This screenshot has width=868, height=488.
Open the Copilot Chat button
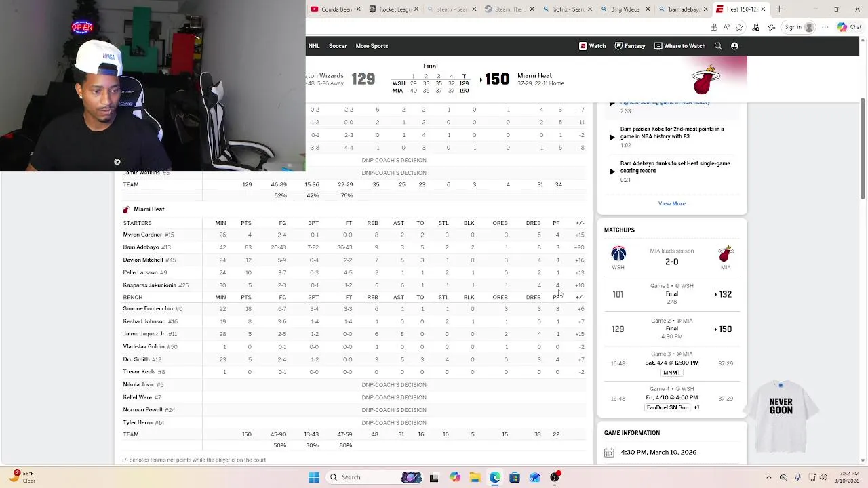(x=849, y=27)
